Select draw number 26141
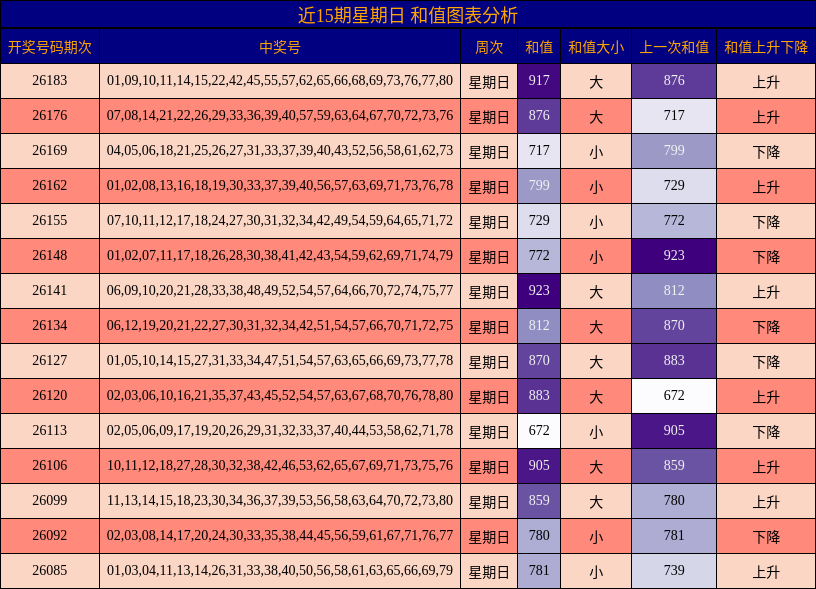This screenshot has width=816, height=589. [x=49, y=290]
